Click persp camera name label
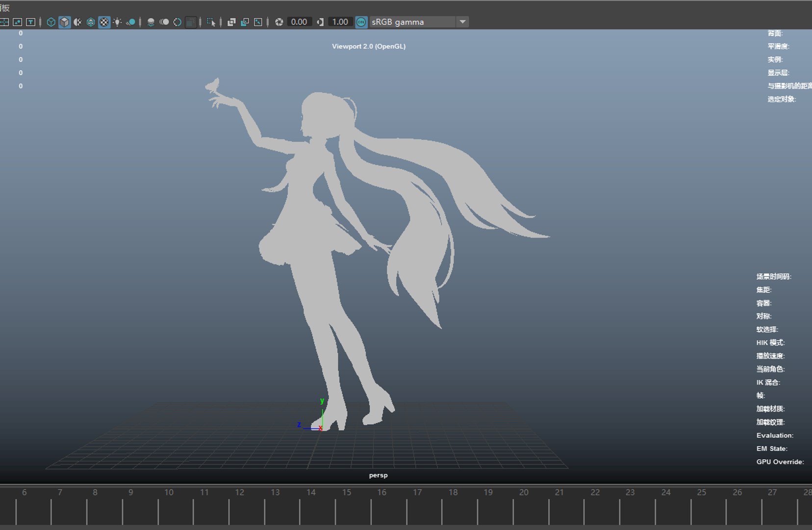The width and height of the screenshot is (812, 530). [379, 476]
